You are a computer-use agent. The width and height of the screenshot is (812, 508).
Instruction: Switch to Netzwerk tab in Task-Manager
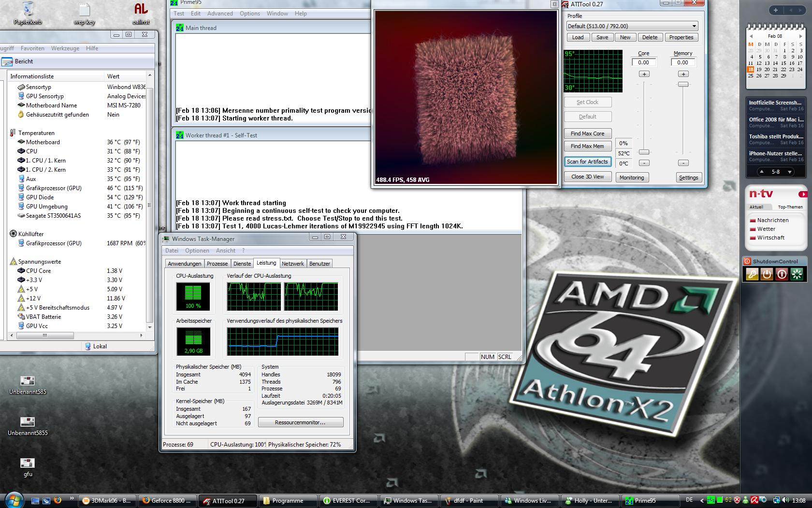click(293, 264)
